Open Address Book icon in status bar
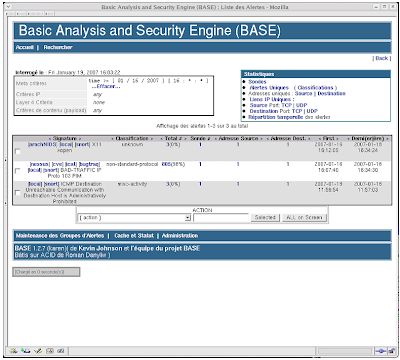 50,351
